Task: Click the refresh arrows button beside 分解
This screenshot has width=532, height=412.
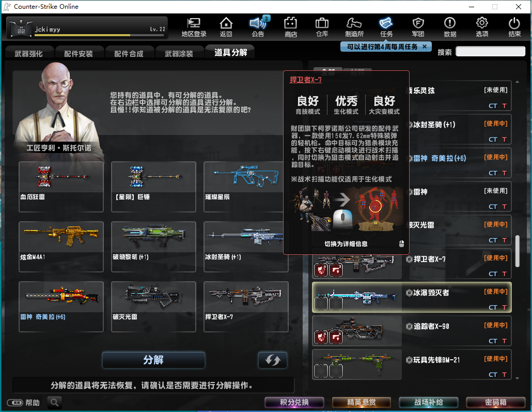Action: [x=273, y=360]
